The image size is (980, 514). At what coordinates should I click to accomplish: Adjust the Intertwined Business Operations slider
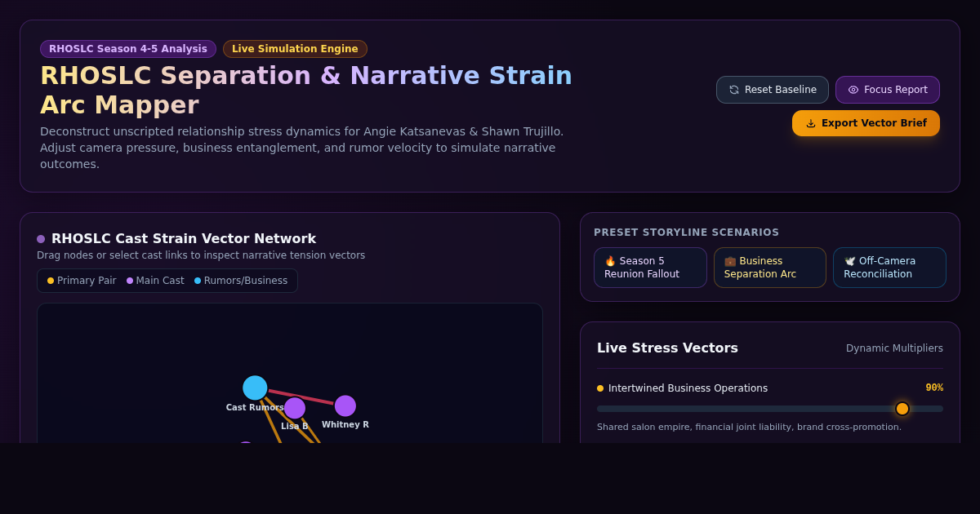[770, 409]
